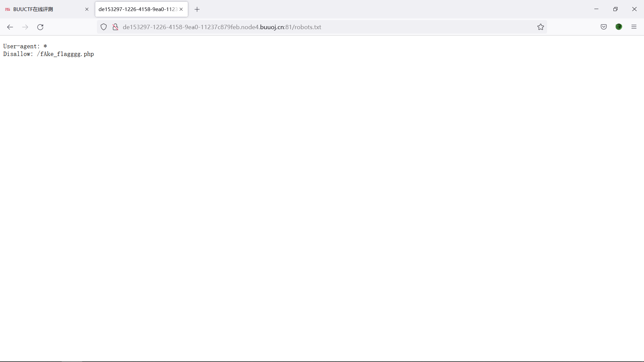Viewport: 644px width, 362px height.
Task: Click the green profile avatar icon
Action: (619, 27)
